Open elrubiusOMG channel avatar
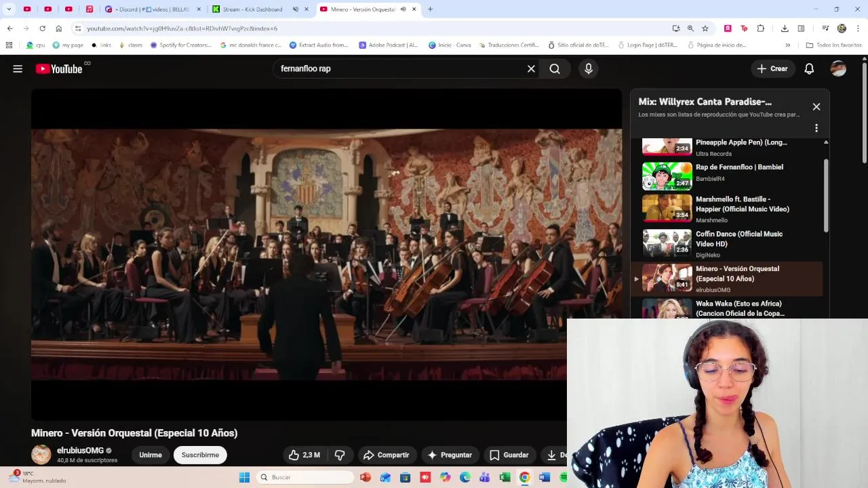 [x=41, y=455]
